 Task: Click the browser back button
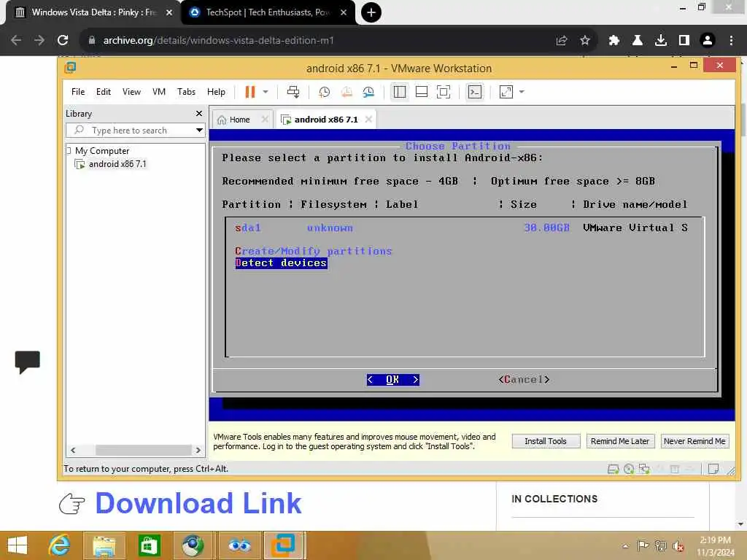click(16, 41)
